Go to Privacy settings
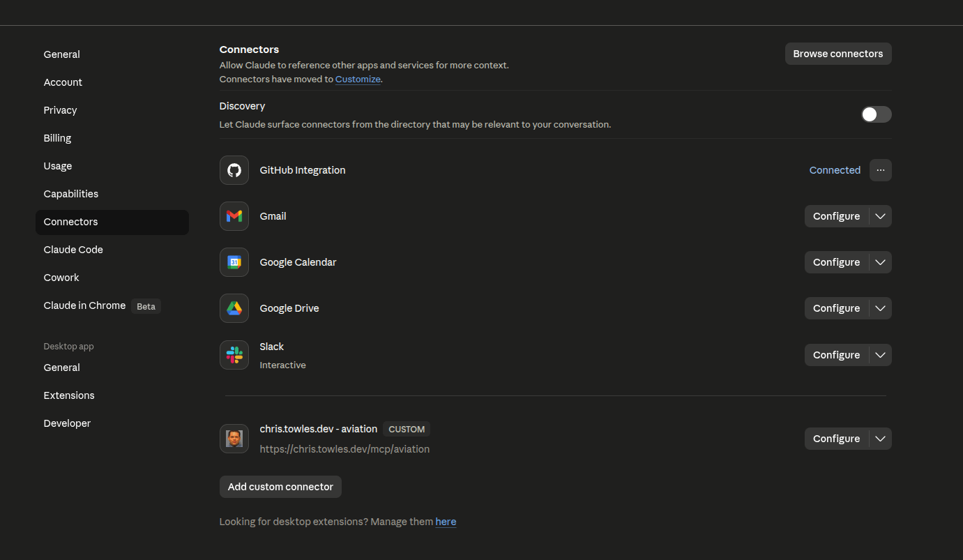Viewport: 963px width, 560px height. (x=112, y=110)
